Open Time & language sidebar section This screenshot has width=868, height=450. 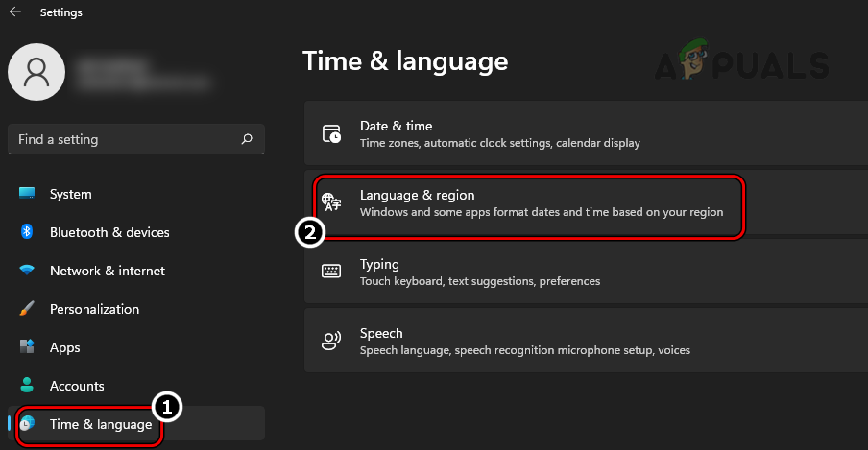(100, 424)
